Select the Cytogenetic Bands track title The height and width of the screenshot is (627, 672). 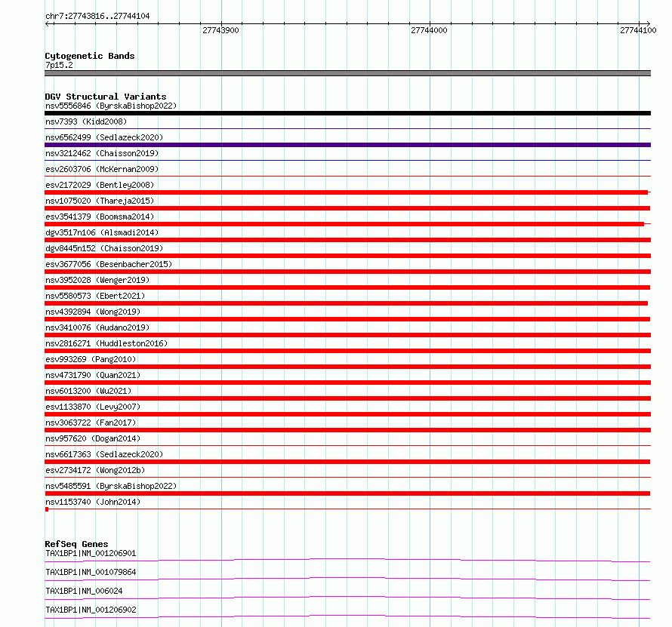[90, 56]
